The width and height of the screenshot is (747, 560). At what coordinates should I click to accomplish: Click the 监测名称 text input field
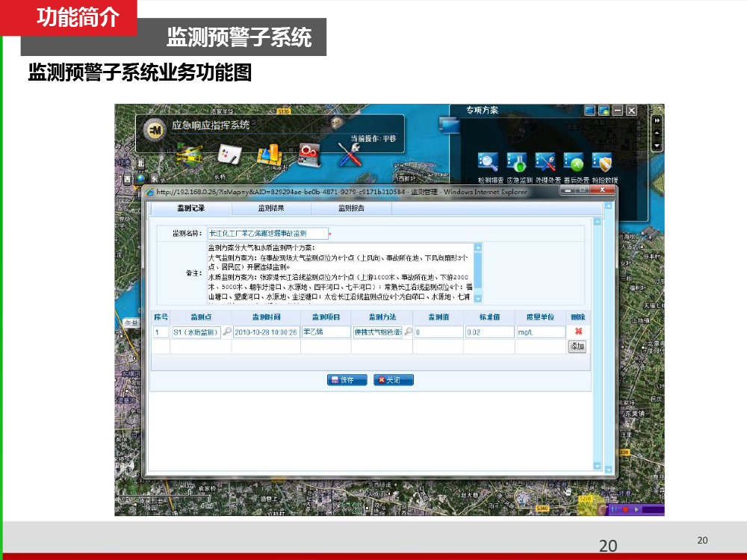click(x=267, y=234)
